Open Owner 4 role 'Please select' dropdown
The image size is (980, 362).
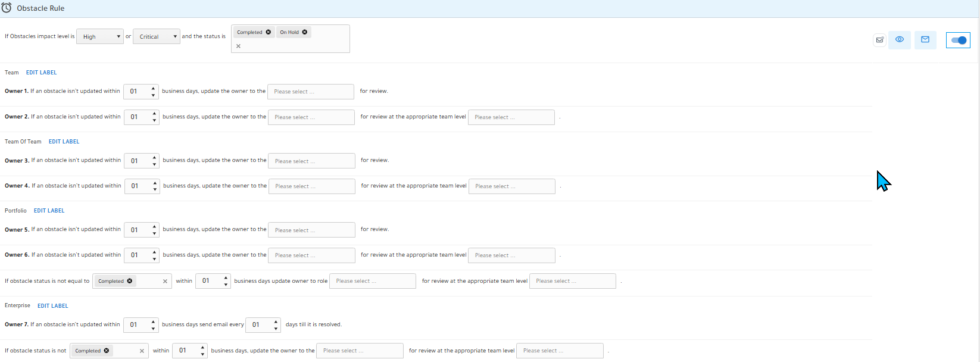tap(312, 186)
